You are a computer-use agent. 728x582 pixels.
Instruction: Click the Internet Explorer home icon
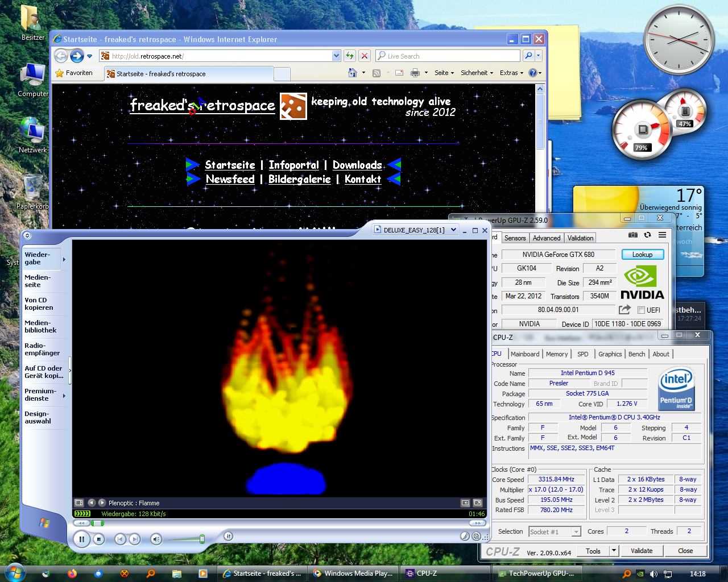(x=353, y=73)
